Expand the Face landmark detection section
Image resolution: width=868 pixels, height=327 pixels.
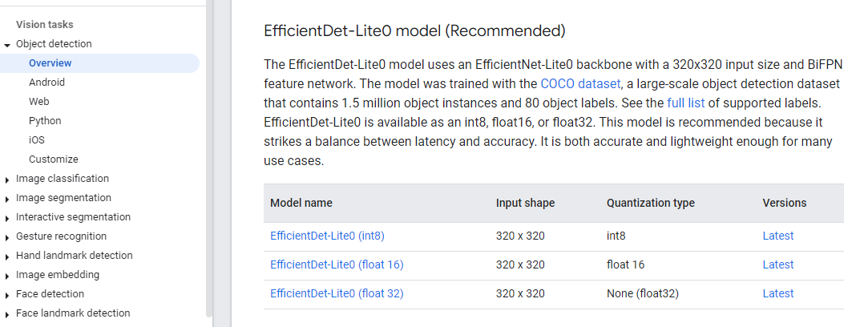click(7, 314)
